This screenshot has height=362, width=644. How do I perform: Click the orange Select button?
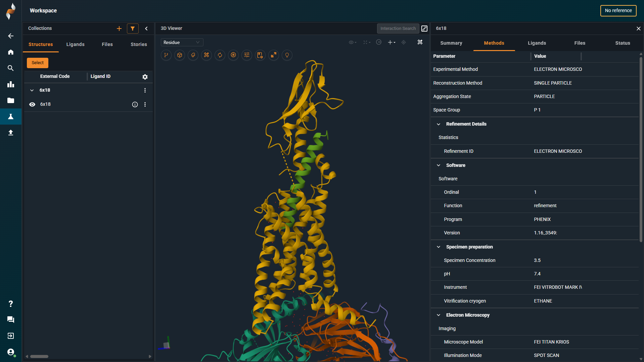click(38, 63)
